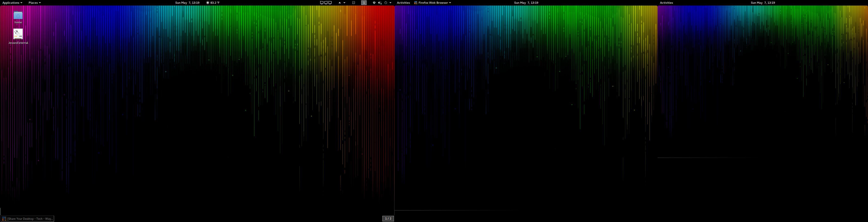Click the picture wallpaper indicator icon

(x=353, y=3)
